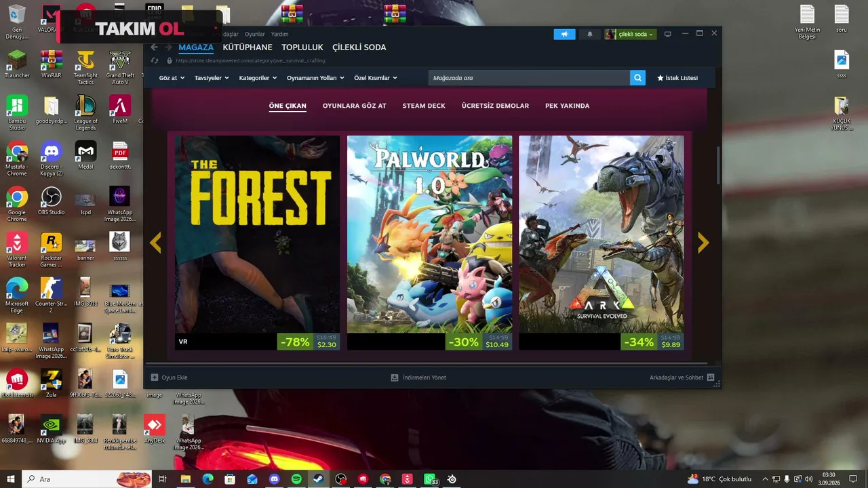Click the Steam icon in the taskbar
Screen dimensions: 868x488
point(319,479)
